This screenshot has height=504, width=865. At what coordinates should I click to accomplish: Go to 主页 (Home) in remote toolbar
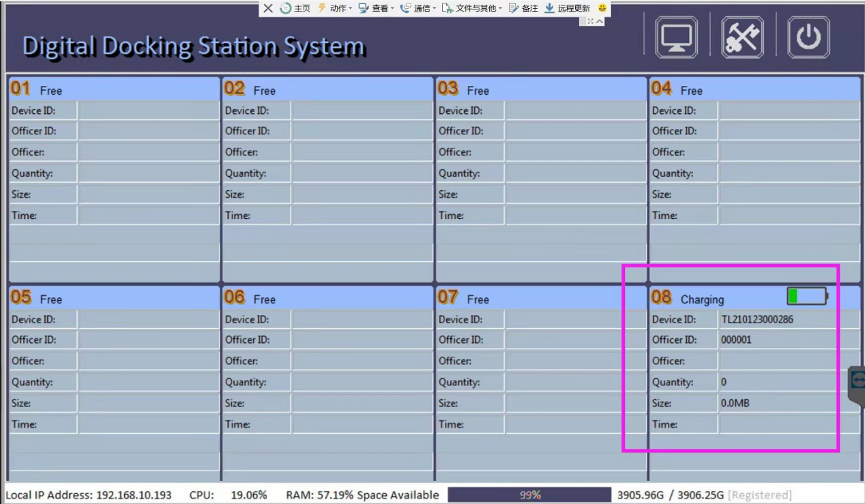(x=295, y=8)
